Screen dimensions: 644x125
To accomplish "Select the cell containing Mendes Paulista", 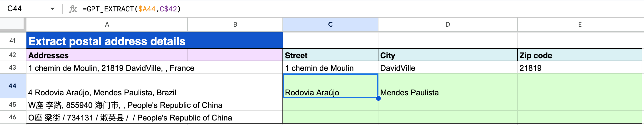I will [x=448, y=86].
